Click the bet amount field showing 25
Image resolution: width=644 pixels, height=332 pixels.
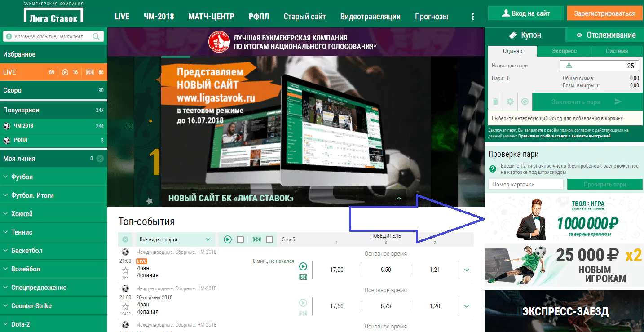pos(599,66)
